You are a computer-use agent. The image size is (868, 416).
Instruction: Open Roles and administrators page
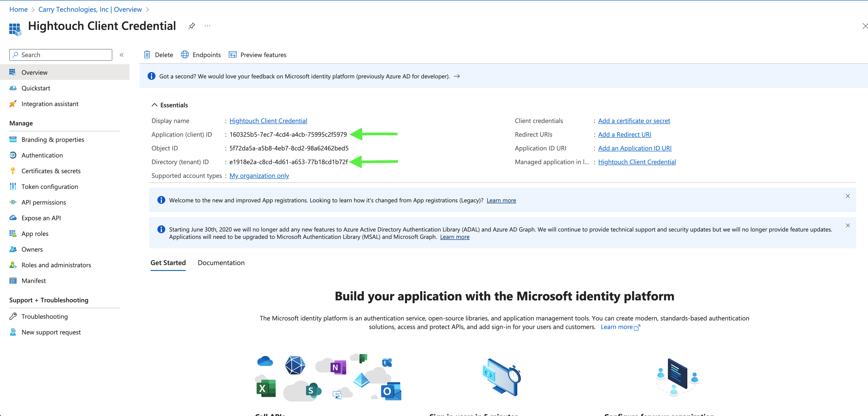[65, 265]
